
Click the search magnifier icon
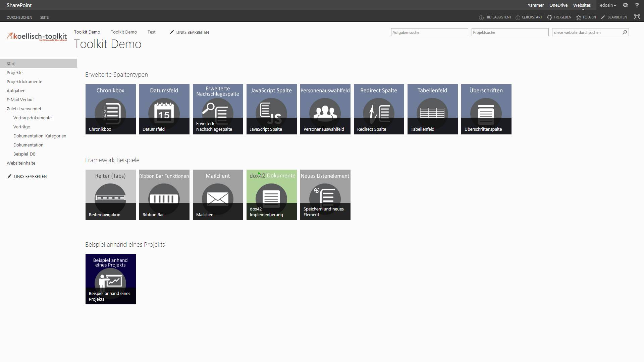point(625,33)
